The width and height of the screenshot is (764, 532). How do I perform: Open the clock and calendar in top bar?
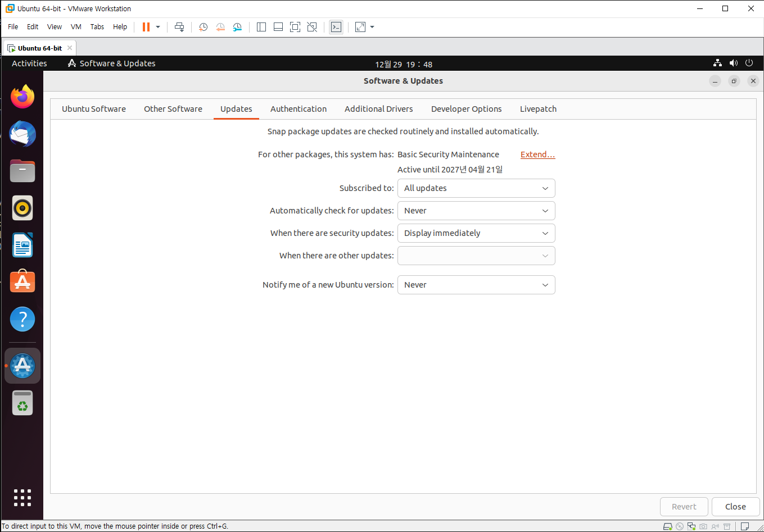pyautogui.click(x=404, y=64)
